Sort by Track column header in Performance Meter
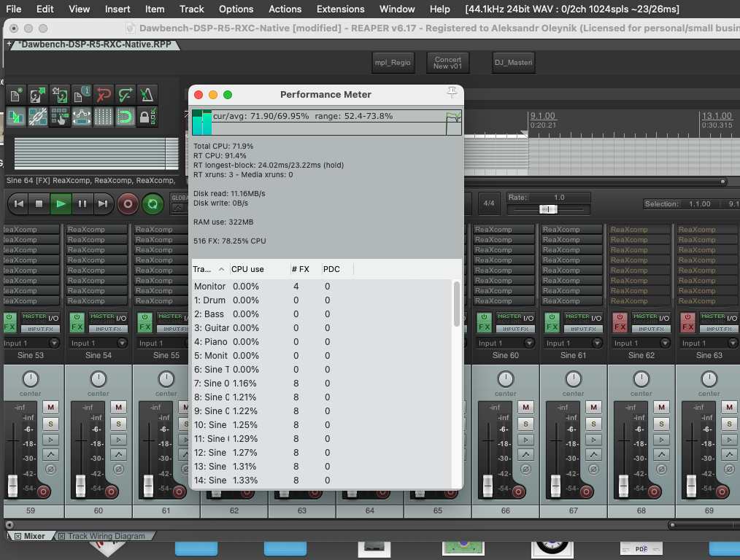This screenshot has width=740, height=560. [210, 269]
